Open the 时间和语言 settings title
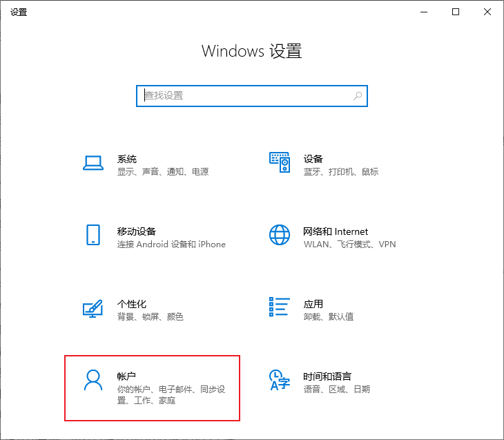504x440 pixels. (x=327, y=376)
